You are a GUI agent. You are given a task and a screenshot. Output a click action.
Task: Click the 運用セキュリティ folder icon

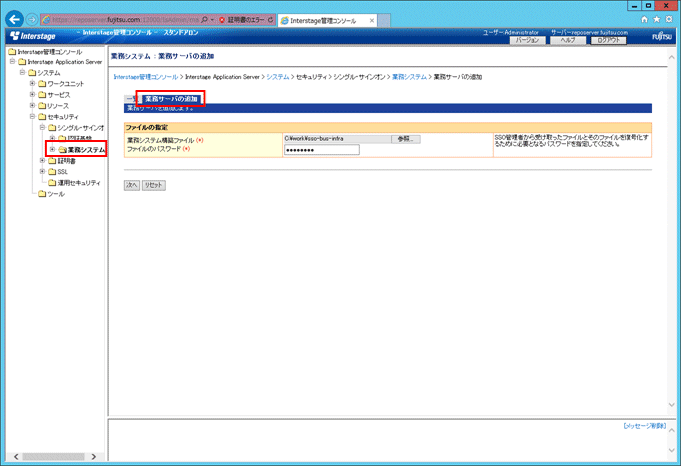pos(52,183)
